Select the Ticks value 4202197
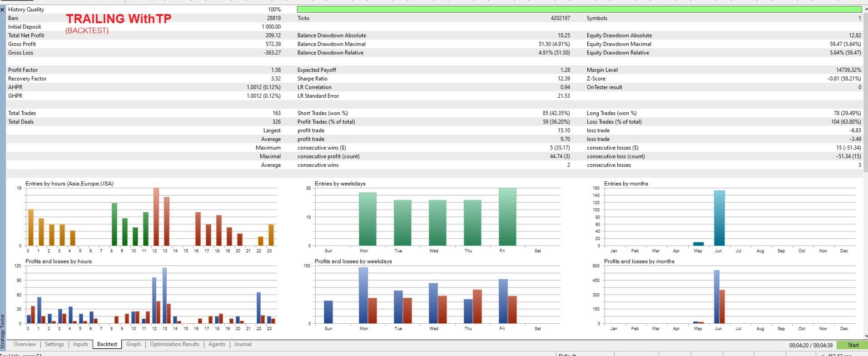This screenshot has height=356, width=868. (x=560, y=18)
